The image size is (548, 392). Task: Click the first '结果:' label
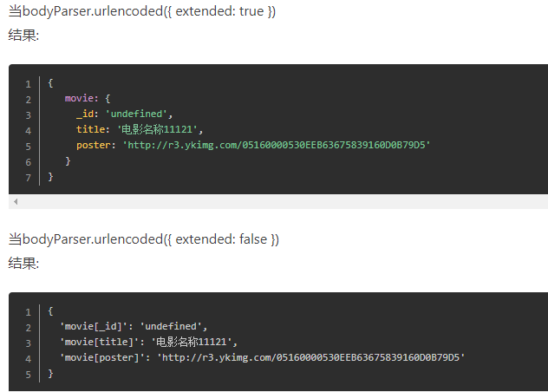tap(23, 35)
